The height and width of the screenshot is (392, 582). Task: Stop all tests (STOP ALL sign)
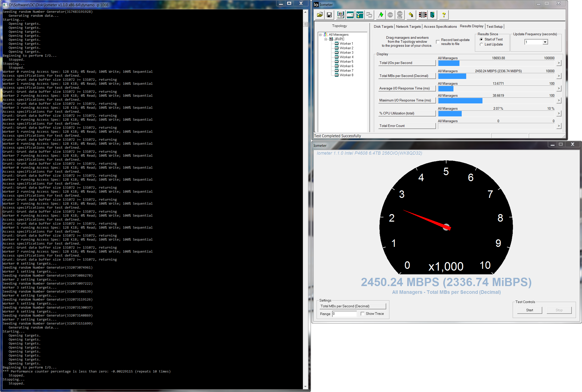(x=400, y=15)
